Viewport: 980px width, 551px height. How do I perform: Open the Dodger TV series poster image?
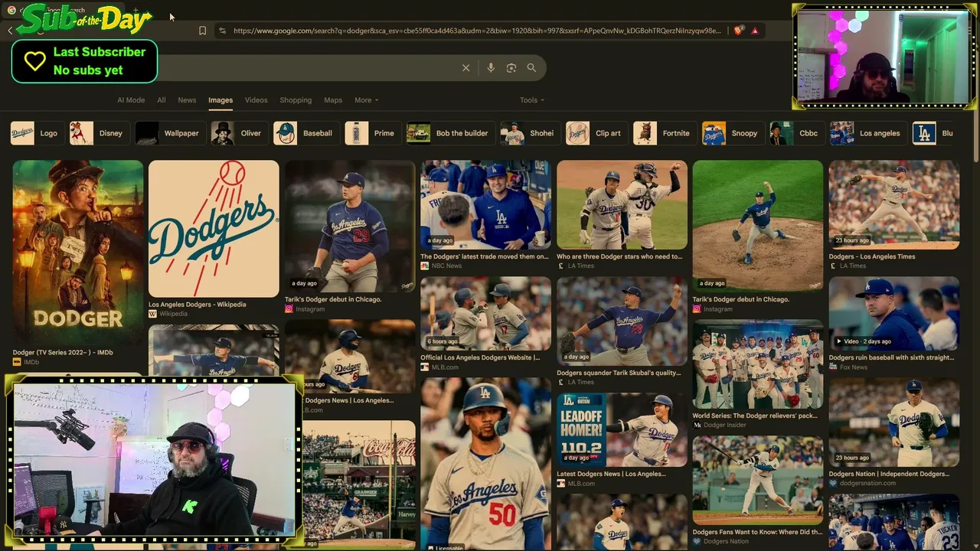pos(78,253)
